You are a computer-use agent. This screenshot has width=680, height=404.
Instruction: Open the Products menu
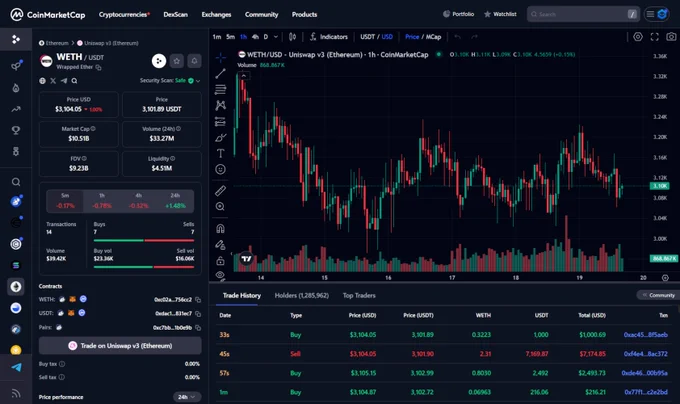coord(304,14)
